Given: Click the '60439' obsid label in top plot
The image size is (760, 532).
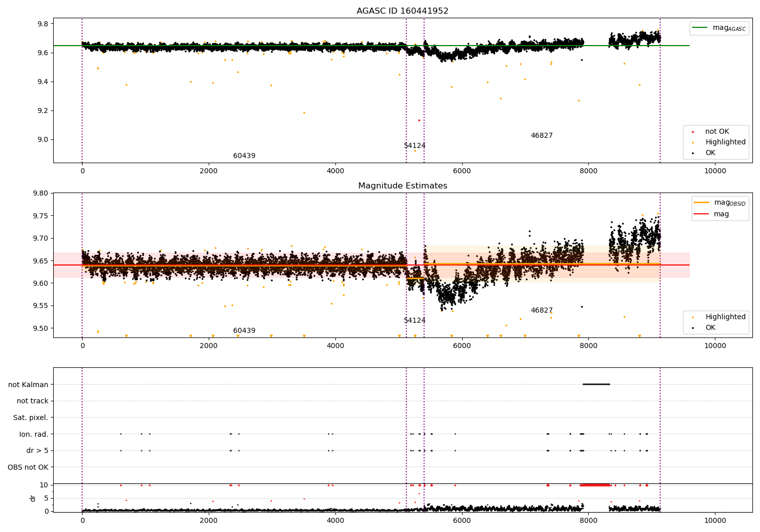Looking at the screenshot, I should pos(244,156).
